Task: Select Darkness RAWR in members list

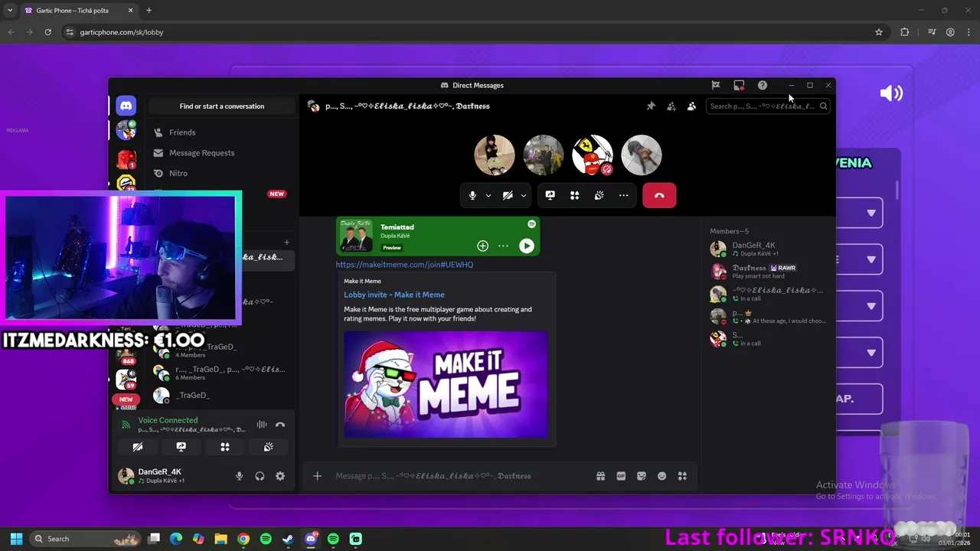Action: click(767, 272)
